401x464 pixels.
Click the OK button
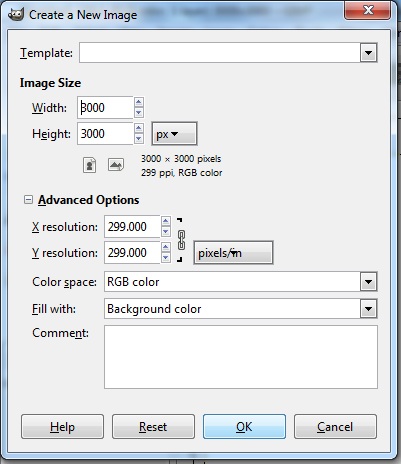click(x=244, y=427)
